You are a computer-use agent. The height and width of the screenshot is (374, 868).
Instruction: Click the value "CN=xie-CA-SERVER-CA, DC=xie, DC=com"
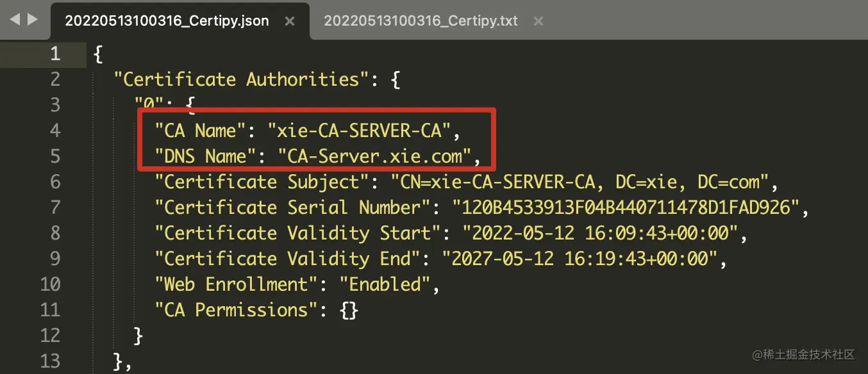(580, 182)
